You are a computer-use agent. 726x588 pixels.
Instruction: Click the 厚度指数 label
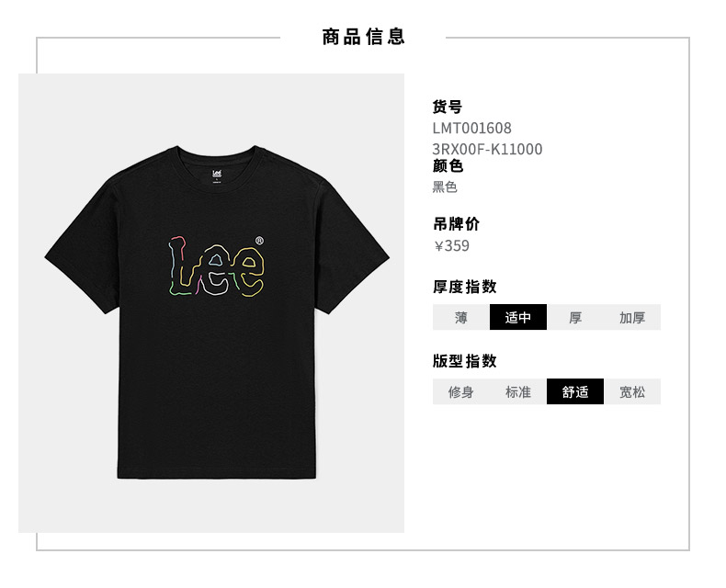pos(464,287)
